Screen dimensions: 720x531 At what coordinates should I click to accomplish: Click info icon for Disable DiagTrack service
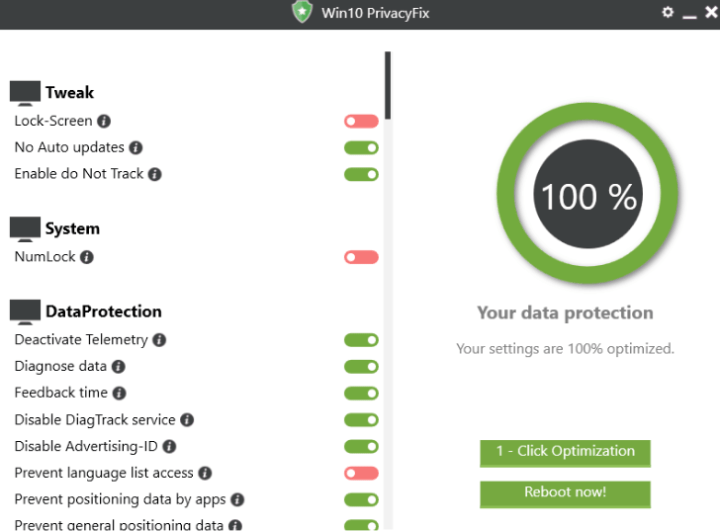[x=187, y=420]
